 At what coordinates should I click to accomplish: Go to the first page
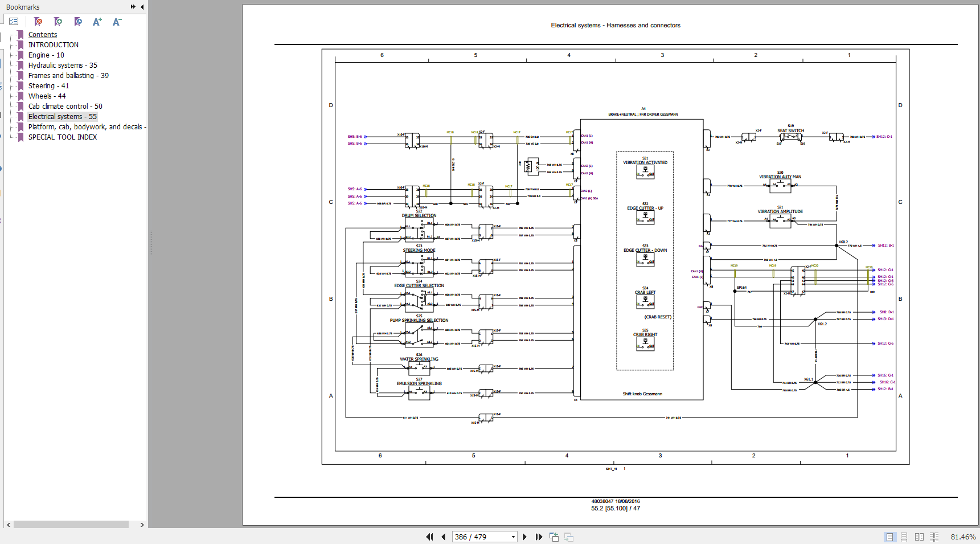click(x=429, y=537)
